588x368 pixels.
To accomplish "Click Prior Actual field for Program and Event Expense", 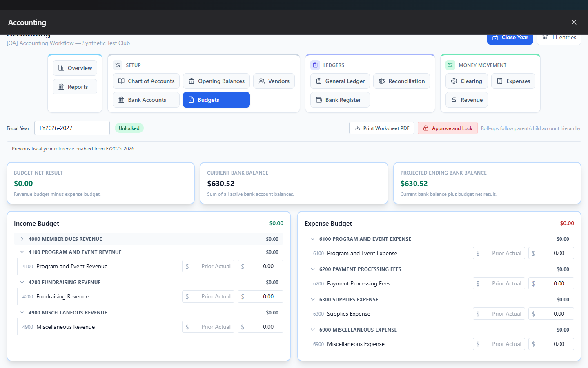I will point(499,253).
